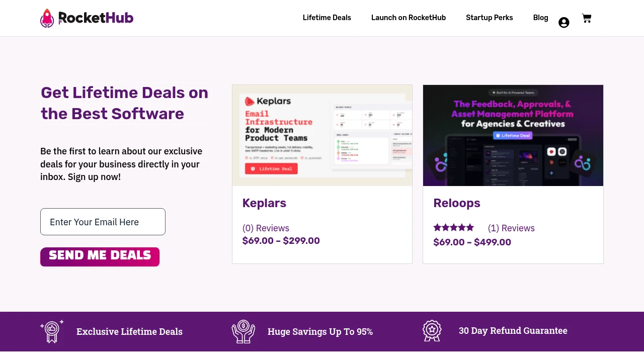
Task: Go to Startup Perks
Action: pos(490,18)
